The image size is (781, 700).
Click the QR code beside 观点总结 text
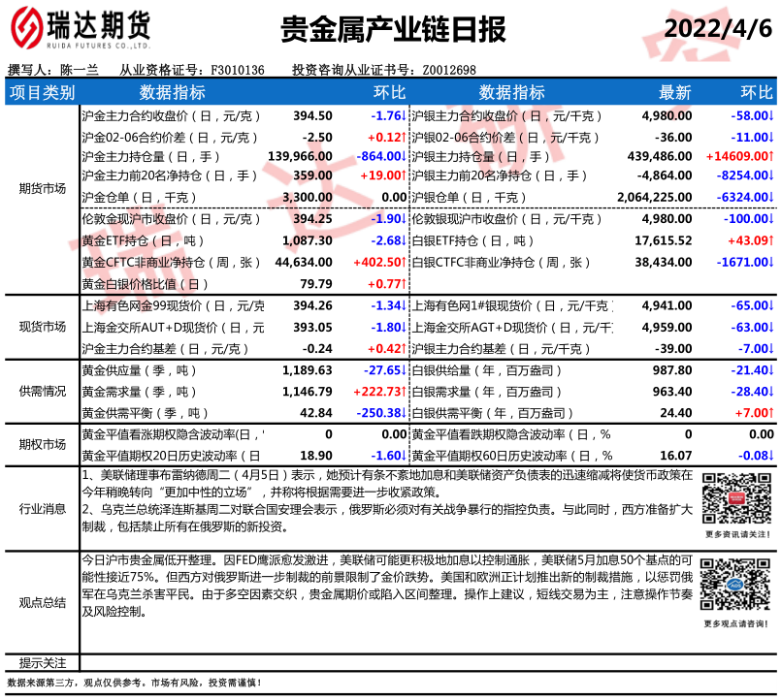tap(736, 586)
